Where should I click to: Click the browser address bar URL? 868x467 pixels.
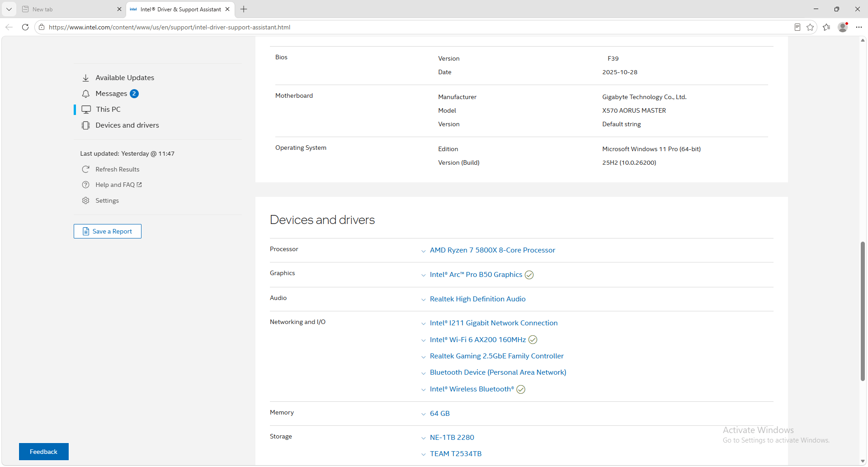170,27
